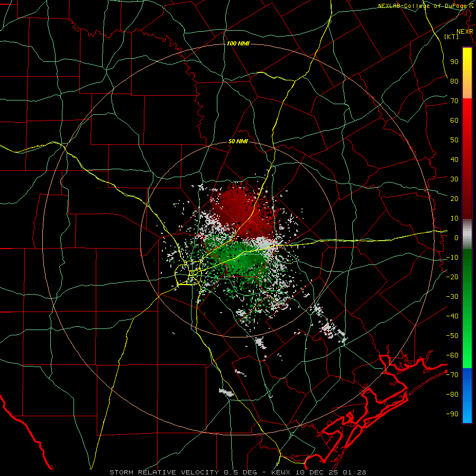Click the "50" value on velocity scale
The image size is (476, 476).
(x=454, y=140)
